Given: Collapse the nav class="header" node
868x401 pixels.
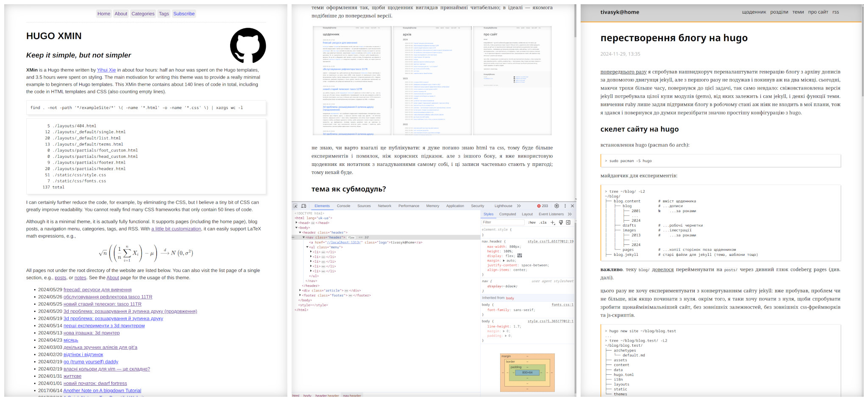Looking at the screenshot, I should [304, 237].
